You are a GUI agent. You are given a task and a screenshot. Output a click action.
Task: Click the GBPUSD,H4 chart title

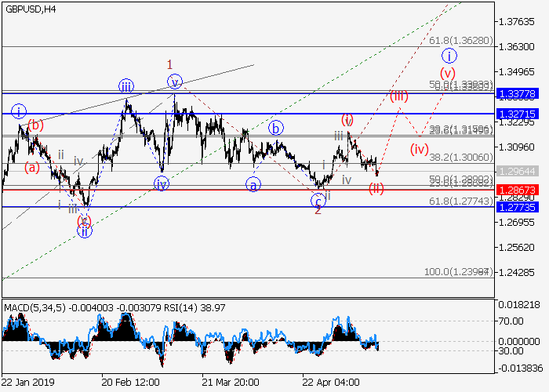31,8
